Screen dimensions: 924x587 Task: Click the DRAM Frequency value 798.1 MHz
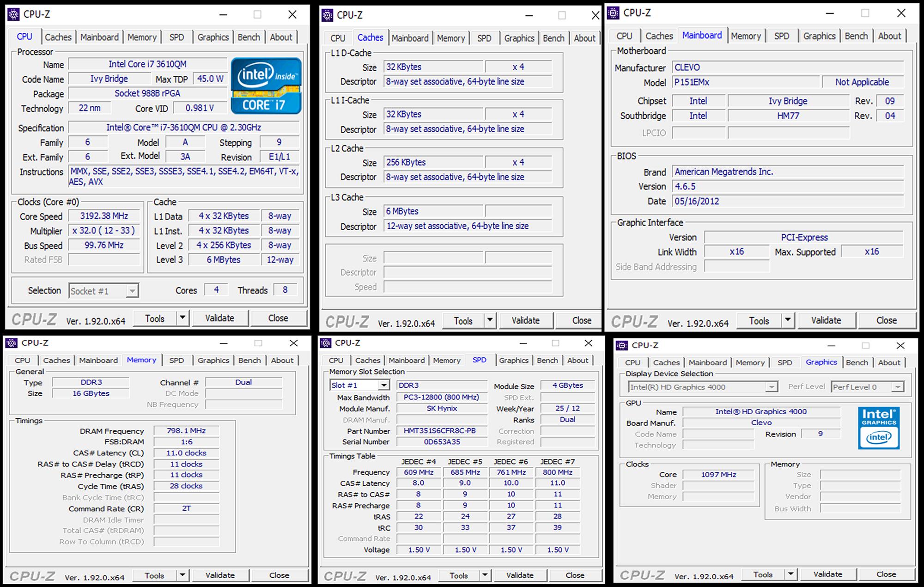pos(186,431)
